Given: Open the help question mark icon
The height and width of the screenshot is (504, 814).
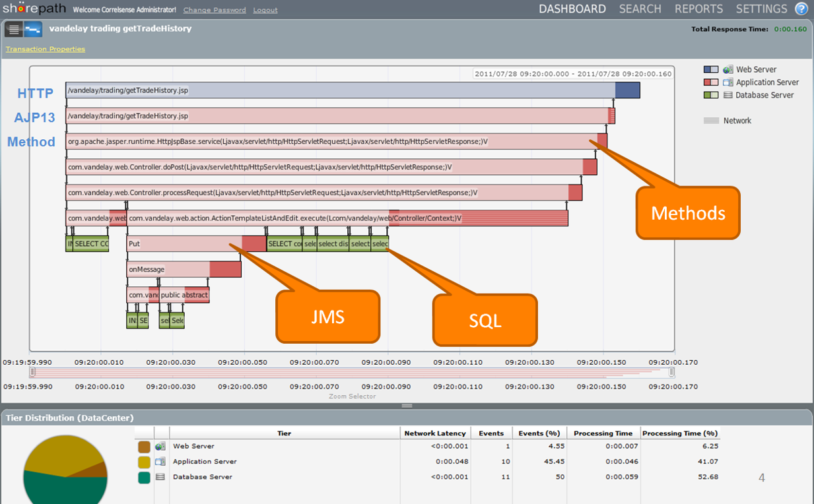Looking at the screenshot, I should pos(801,9).
